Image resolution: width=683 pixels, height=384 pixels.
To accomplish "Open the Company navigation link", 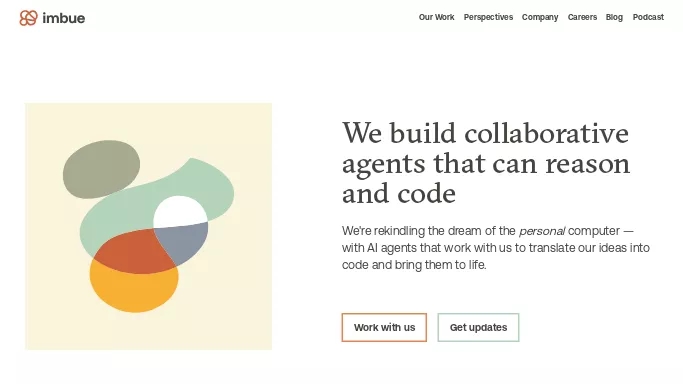I will click(x=540, y=17).
